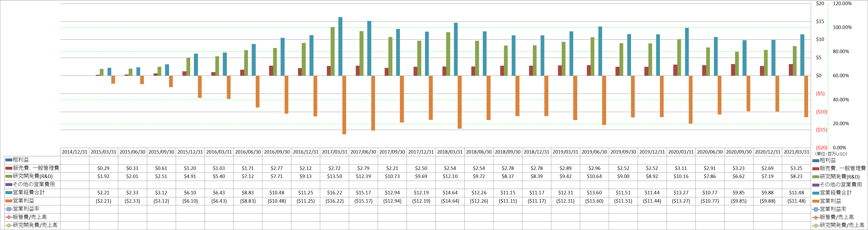This screenshot has width=868, height=230.
Task: Select the $12.39 cell
Action: tap(363, 176)
